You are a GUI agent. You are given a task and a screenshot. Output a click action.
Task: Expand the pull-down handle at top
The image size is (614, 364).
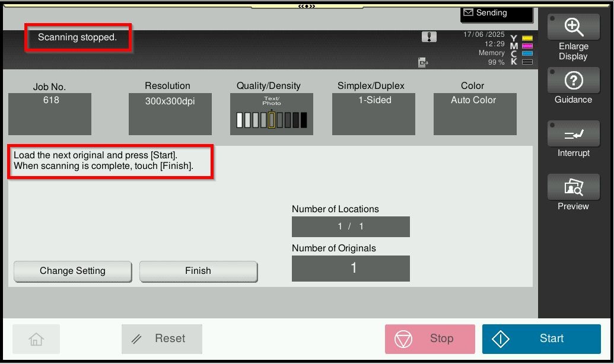click(307, 6)
